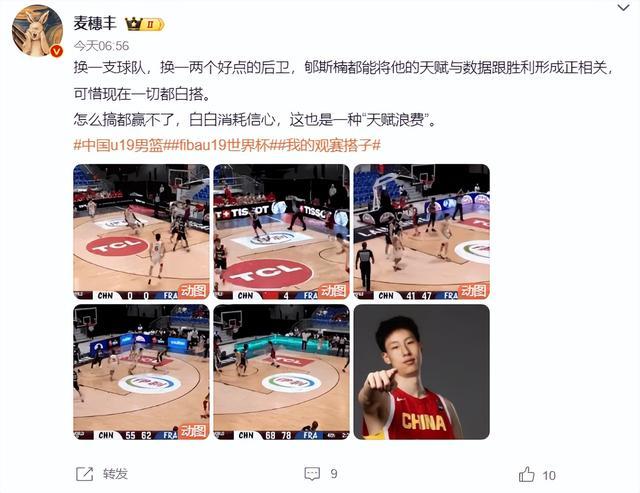
Task: View the CHN 55 62 FRA thumbnail
Action: [141, 372]
